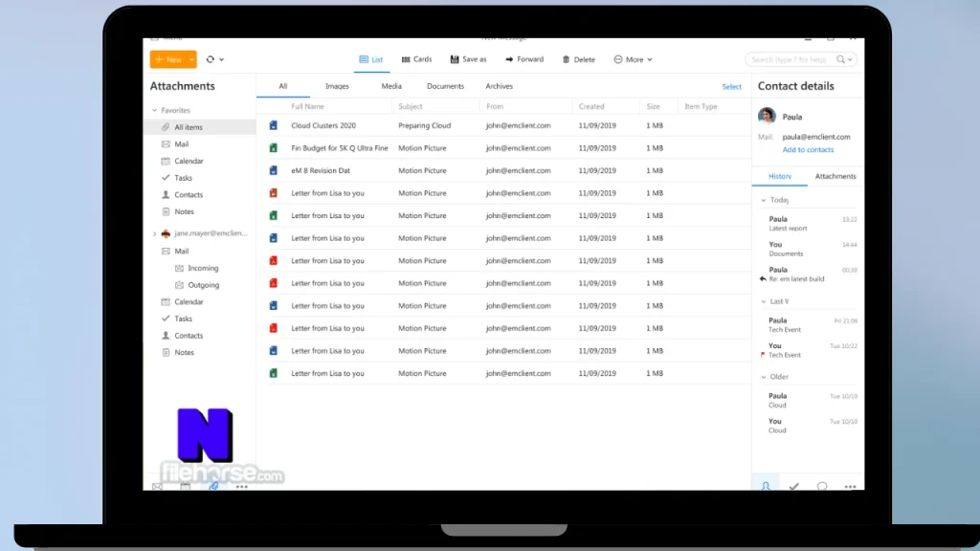Open your Documents message
The width and height of the screenshot is (980, 551).
(808, 249)
